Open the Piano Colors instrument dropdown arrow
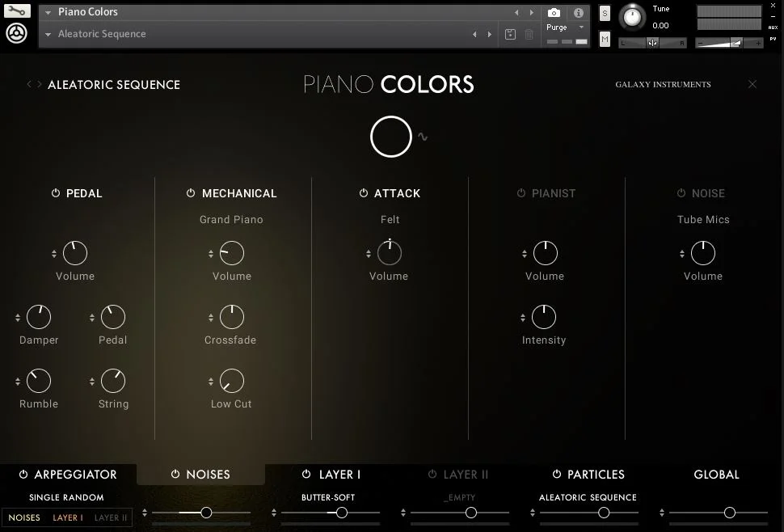This screenshot has height=532, width=784. [x=48, y=12]
